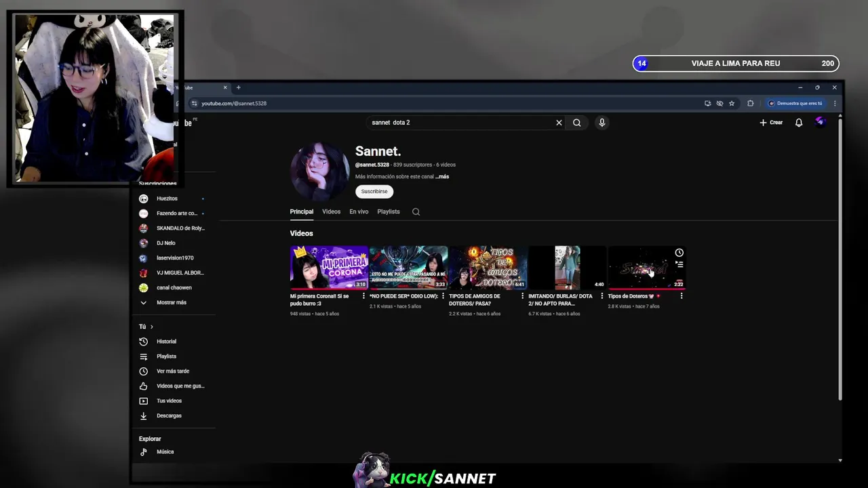Viewport: 868px width, 488px height.
Task: Expand the Tú section chevron
Action: tap(151, 327)
